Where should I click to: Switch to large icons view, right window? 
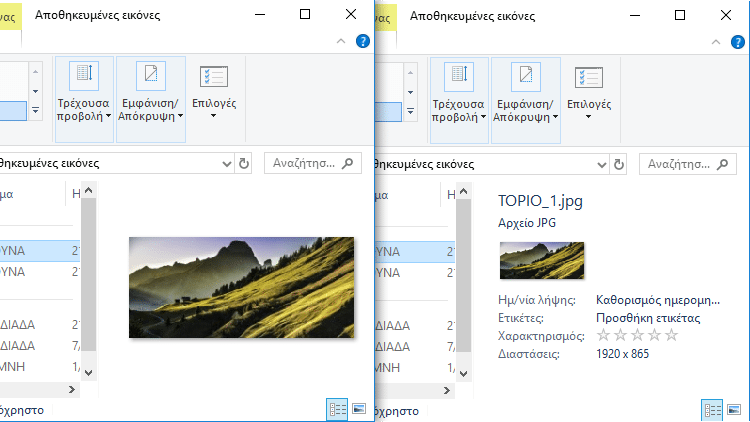point(734,410)
